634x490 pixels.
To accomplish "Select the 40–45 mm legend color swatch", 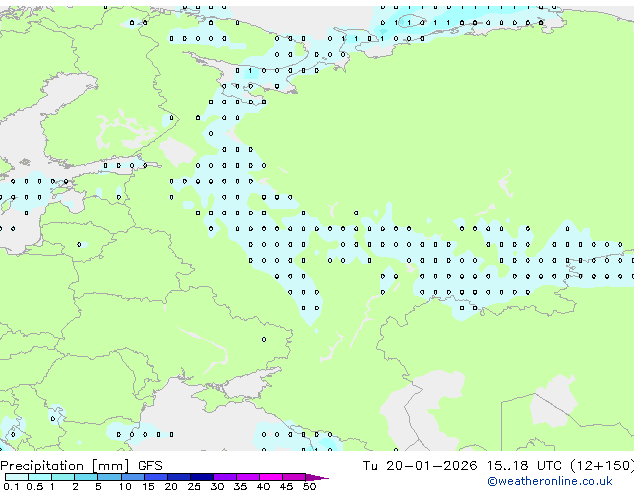I will click(271, 477).
